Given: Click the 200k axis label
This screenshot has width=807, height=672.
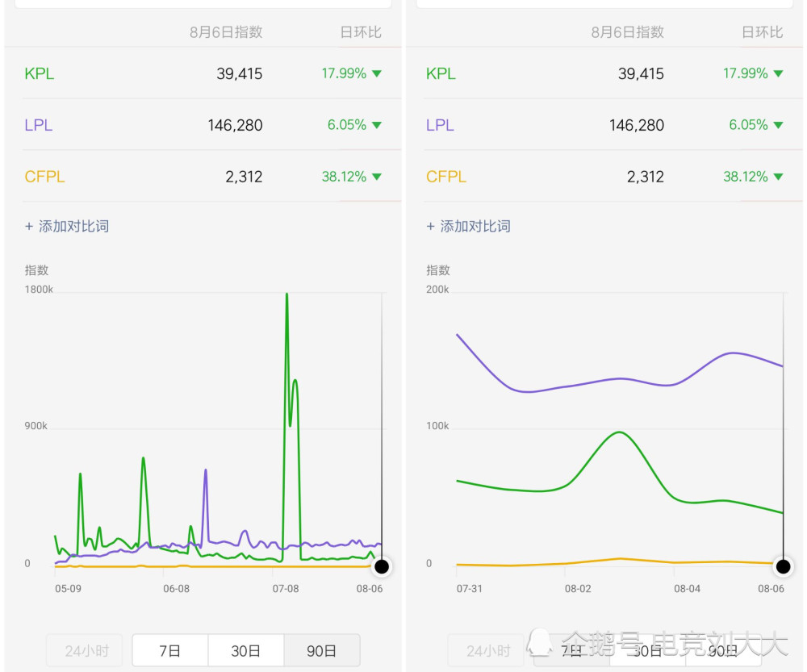Looking at the screenshot, I should coord(437,290).
